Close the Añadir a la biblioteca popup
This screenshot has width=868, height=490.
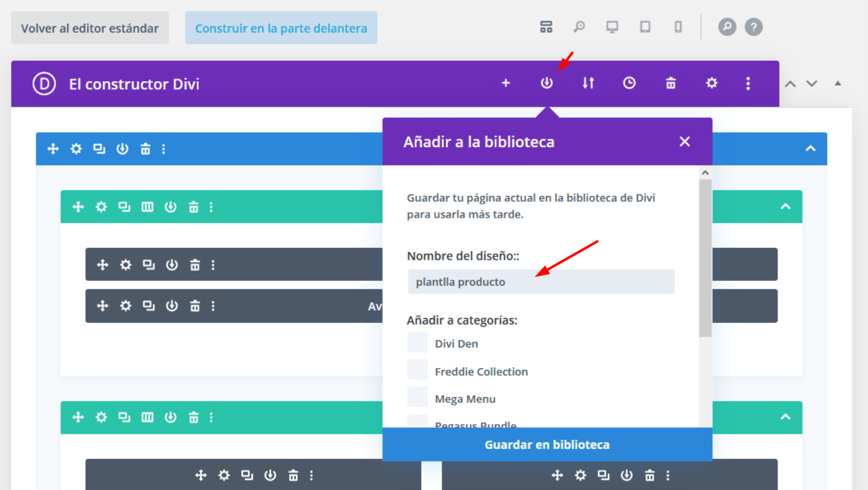[684, 141]
